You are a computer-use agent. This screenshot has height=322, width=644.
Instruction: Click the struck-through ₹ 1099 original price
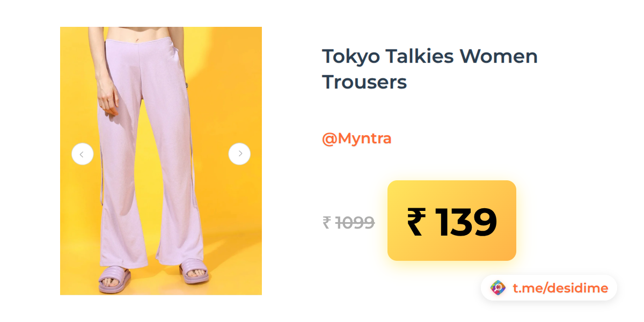click(348, 222)
